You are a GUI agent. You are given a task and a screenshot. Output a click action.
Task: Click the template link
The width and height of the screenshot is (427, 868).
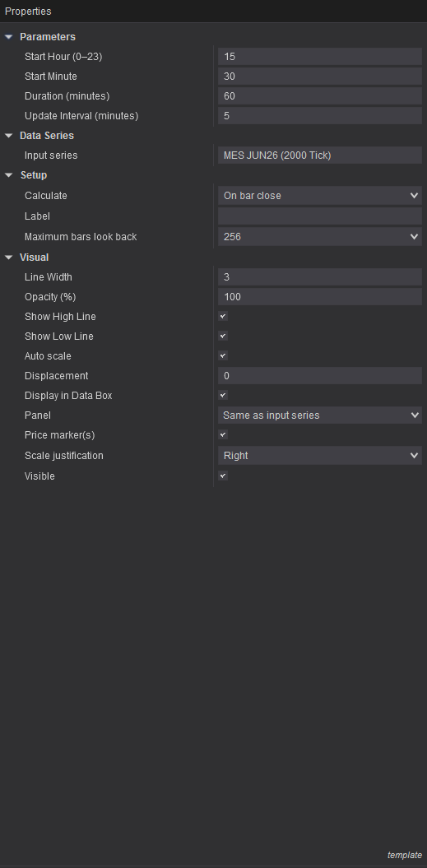[404, 856]
